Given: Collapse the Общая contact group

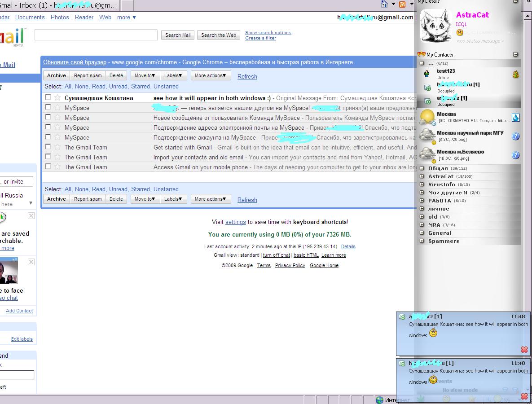Looking at the screenshot, I should coord(422,168).
